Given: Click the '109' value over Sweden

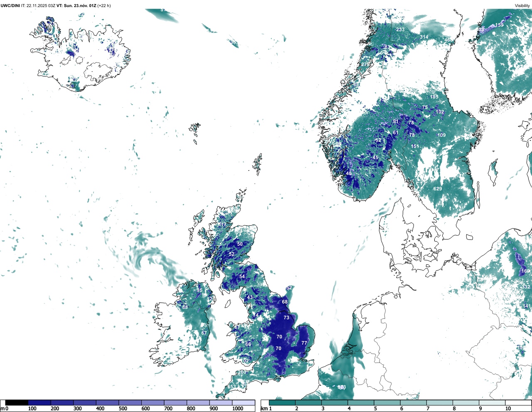Looking at the screenshot, I should (x=441, y=135).
